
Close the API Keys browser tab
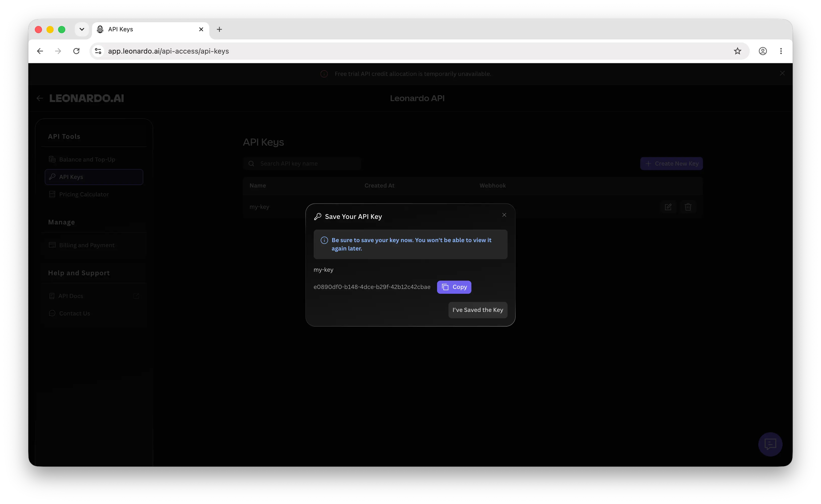coord(201,29)
